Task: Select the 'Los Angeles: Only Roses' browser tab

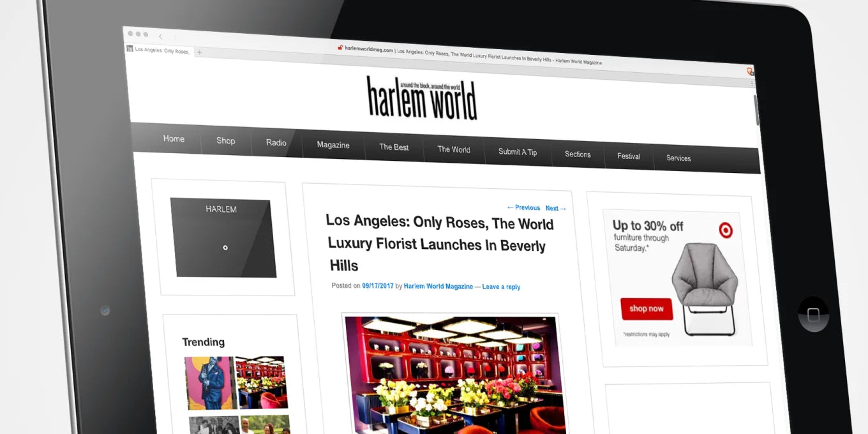Action: [160, 50]
